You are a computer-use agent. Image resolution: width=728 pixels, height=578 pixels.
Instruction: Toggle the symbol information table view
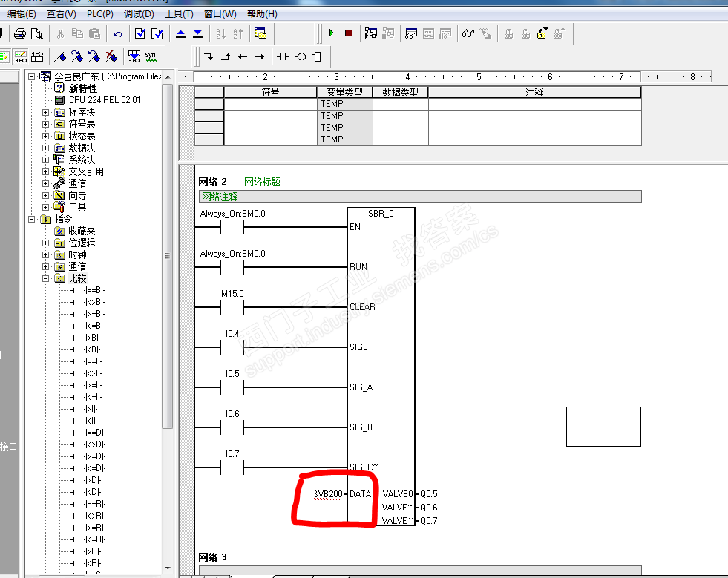(37, 56)
